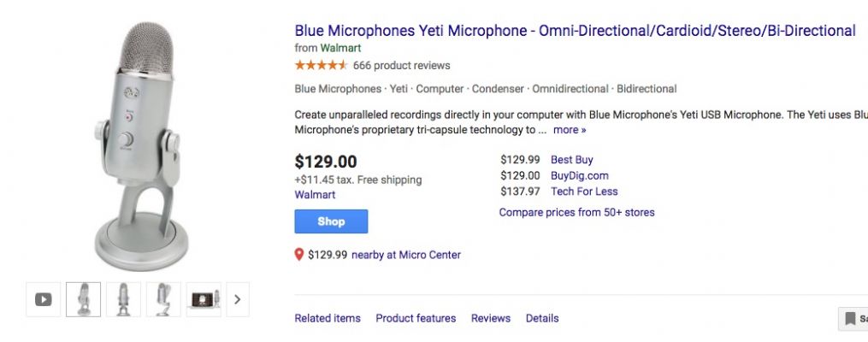The width and height of the screenshot is (868, 342).
Task: Open the Blue Microphones Yeti product title
Action: (575, 31)
